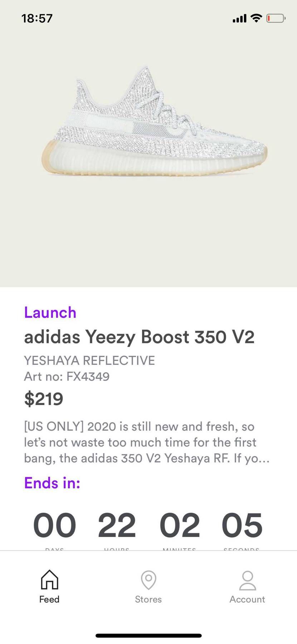Image resolution: width=297 pixels, height=644 pixels.
Task: Tap the Art no: FX4349 text
Action: pos(67,376)
